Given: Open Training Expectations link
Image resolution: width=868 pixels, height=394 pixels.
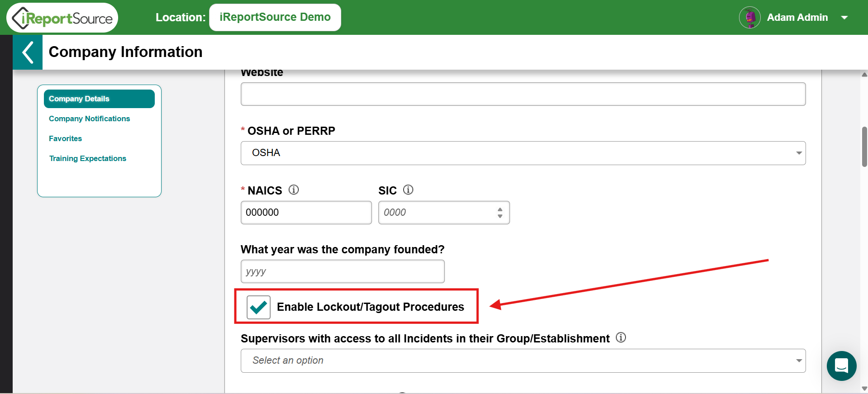Looking at the screenshot, I should (x=88, y=158).
